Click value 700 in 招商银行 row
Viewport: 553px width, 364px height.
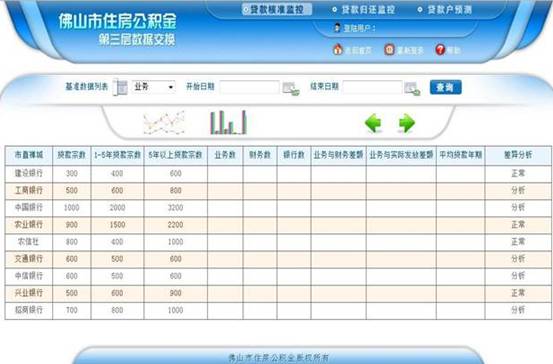[72, 310]
